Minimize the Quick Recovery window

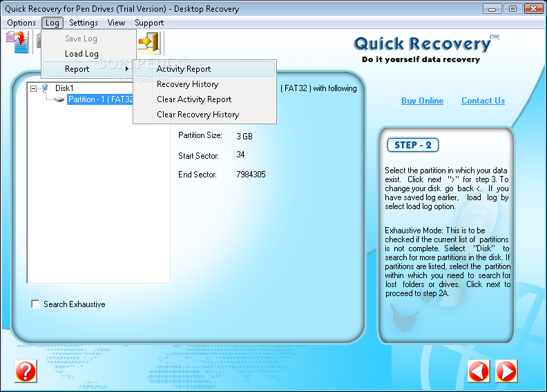pyautogui.click(x=492, y=9)
